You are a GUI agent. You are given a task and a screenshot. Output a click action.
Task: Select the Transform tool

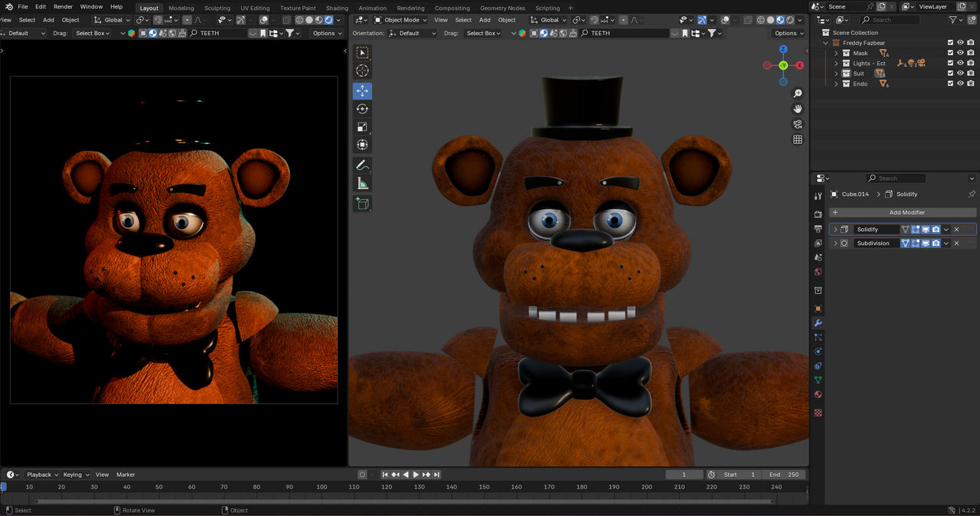tap(362, 145)
